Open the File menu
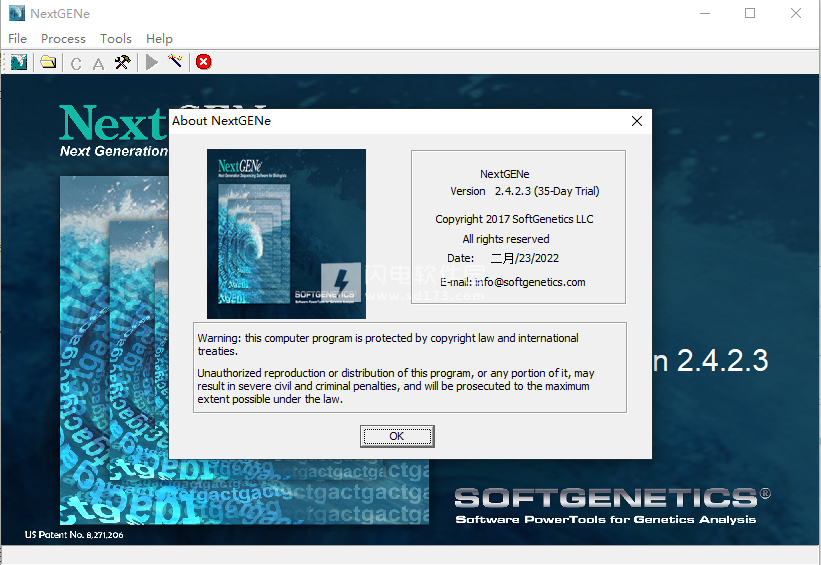 [17, 39]
